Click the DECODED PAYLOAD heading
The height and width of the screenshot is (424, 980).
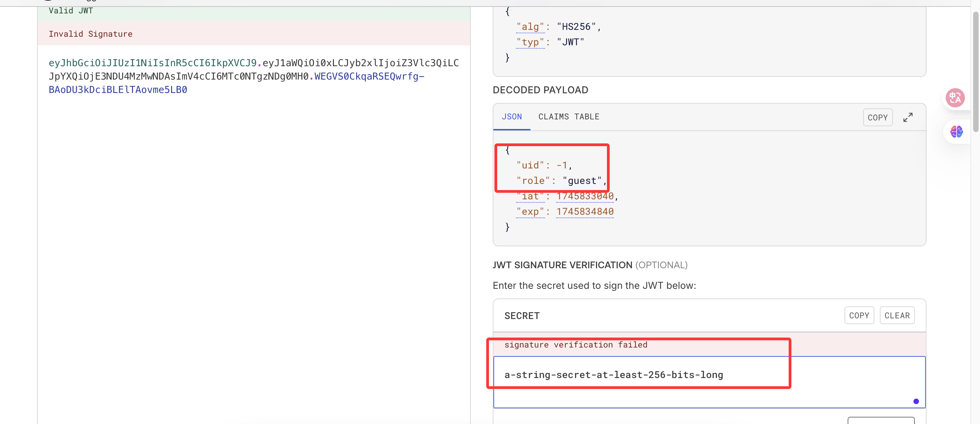pos(540,90)
